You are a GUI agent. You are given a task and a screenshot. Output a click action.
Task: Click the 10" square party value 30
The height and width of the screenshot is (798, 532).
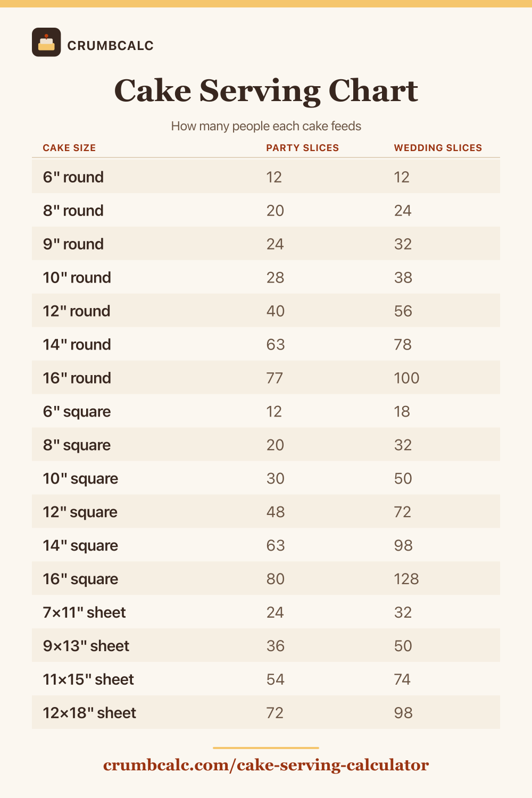click(276, 479)
